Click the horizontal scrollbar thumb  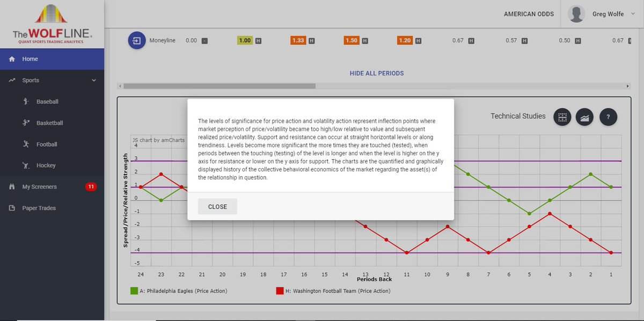pyautogui.click(x=220, y=86)
